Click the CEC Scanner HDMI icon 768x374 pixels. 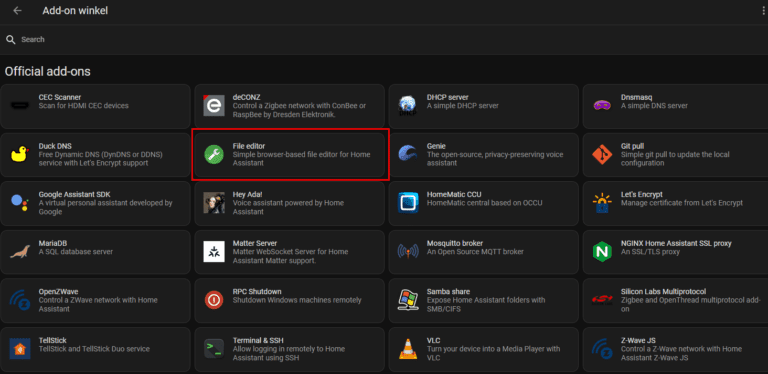tap(20, 105)
